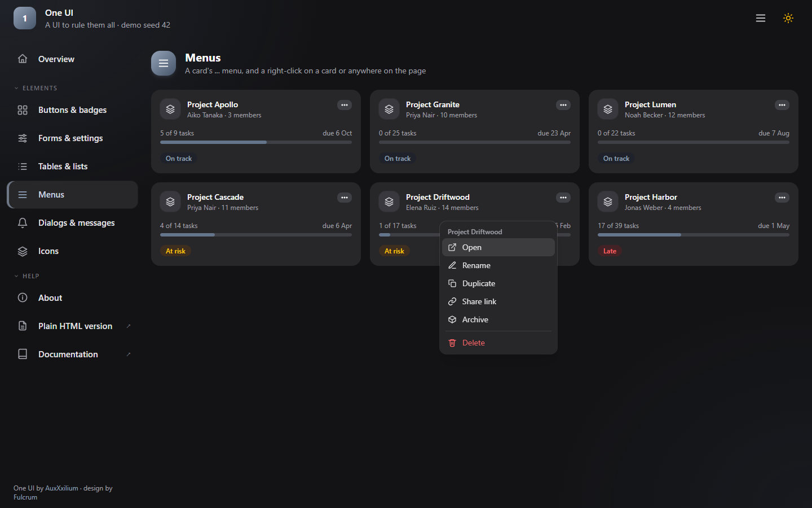Collapse the HELP sidebar section
The height and width of the screenshot is (508, 812).
(x=27, y=276)
